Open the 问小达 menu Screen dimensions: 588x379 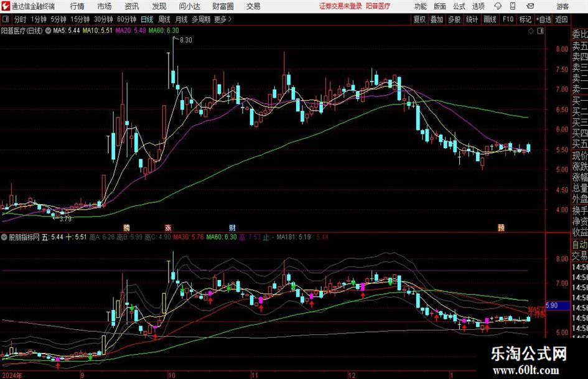(189, 6)
